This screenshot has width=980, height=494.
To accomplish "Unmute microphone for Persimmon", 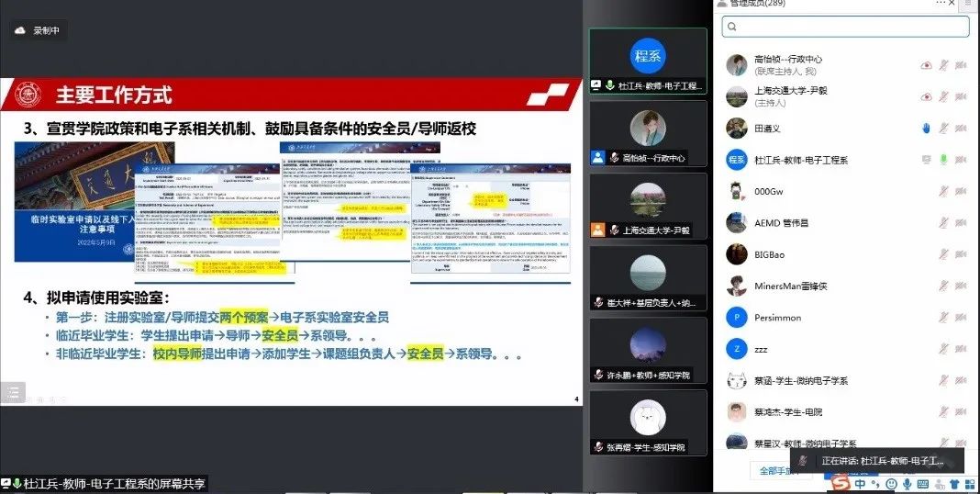I will coord(943,317).
